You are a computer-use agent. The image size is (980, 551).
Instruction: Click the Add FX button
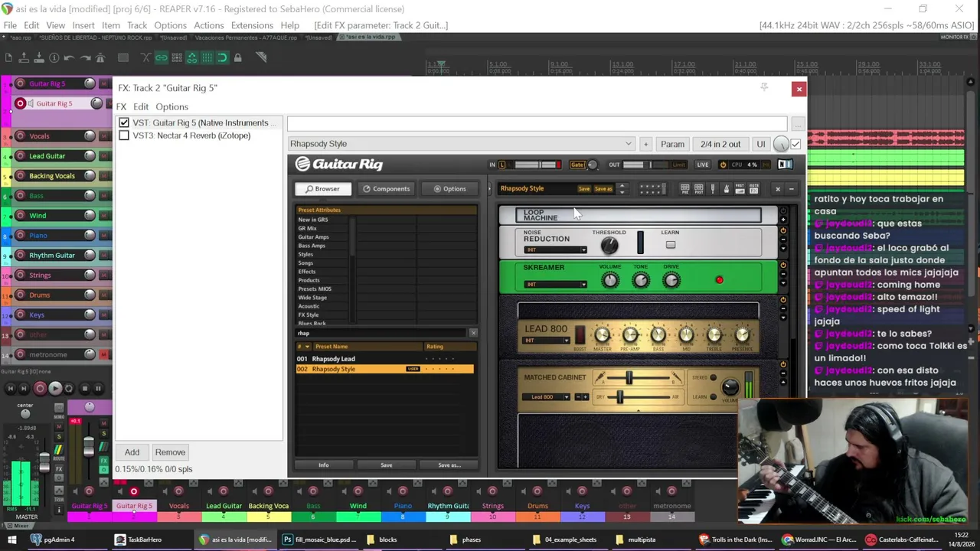pos(132,452)
